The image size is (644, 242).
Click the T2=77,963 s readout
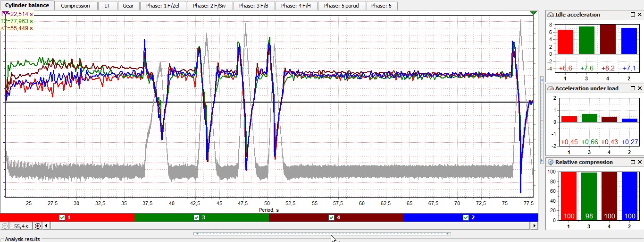click(x=17, y=21)
